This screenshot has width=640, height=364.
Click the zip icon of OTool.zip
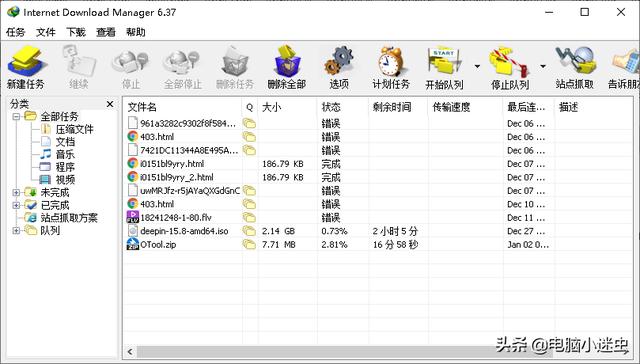coord(133,244)
